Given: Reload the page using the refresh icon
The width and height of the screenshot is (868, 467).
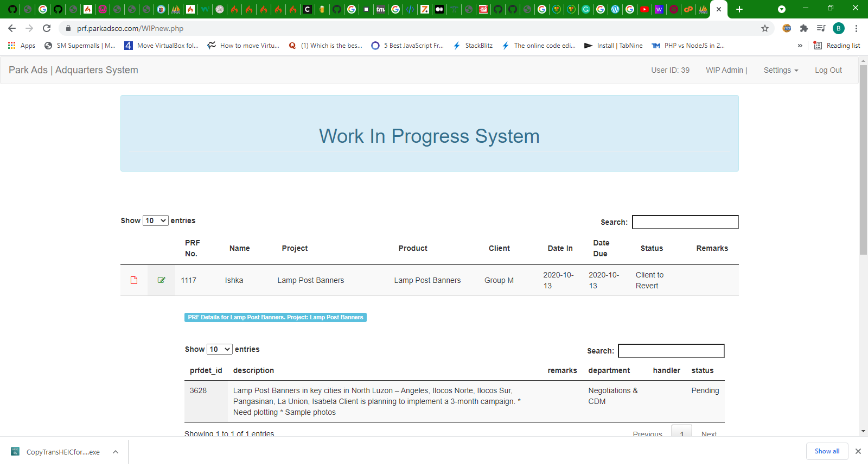Looking at the screenshot, I should (47, 28).
